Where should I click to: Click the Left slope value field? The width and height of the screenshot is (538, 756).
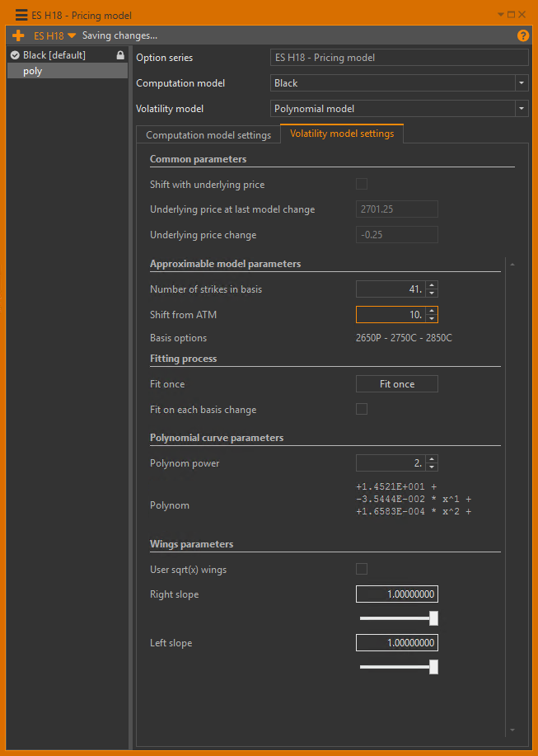397,643
